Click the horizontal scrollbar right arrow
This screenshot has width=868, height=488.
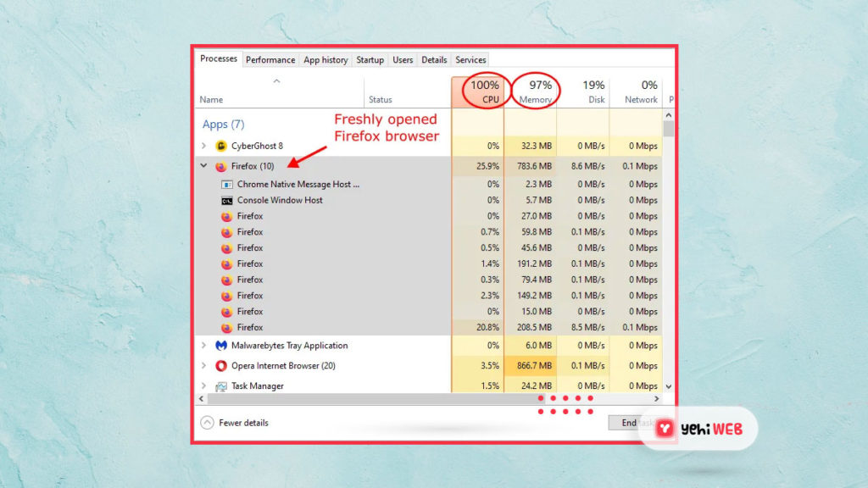coord(656,398)
